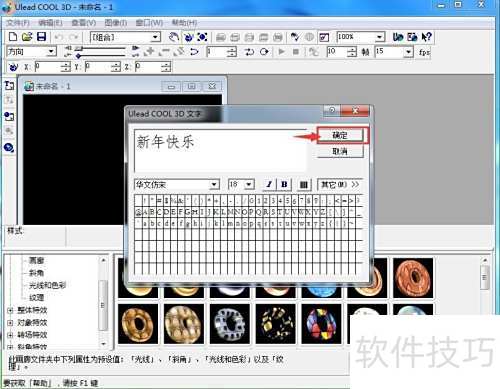This screenshot has height=389, width=500.
Task: Toggle bold in the text dialog
Action: click(x=284, y=184)
